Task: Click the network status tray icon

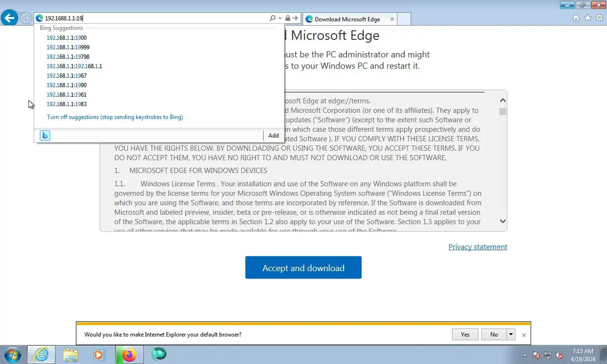Action: (x=548, y=355)
